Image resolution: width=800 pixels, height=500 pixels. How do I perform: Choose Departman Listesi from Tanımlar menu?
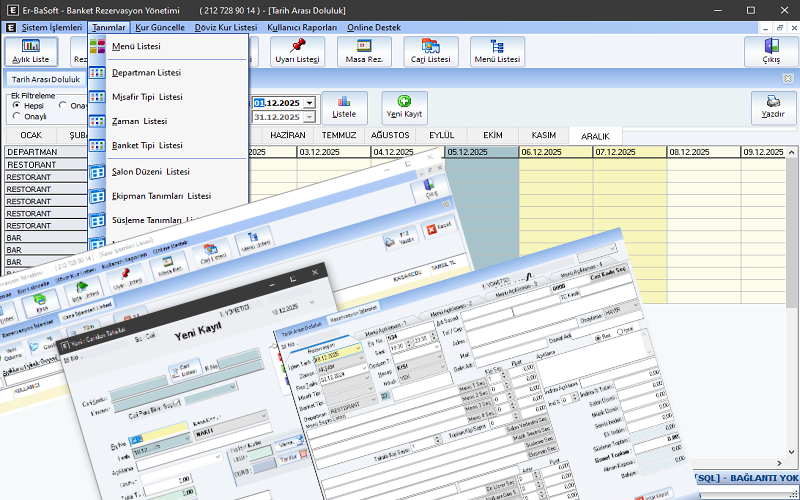tap(146, 73)
